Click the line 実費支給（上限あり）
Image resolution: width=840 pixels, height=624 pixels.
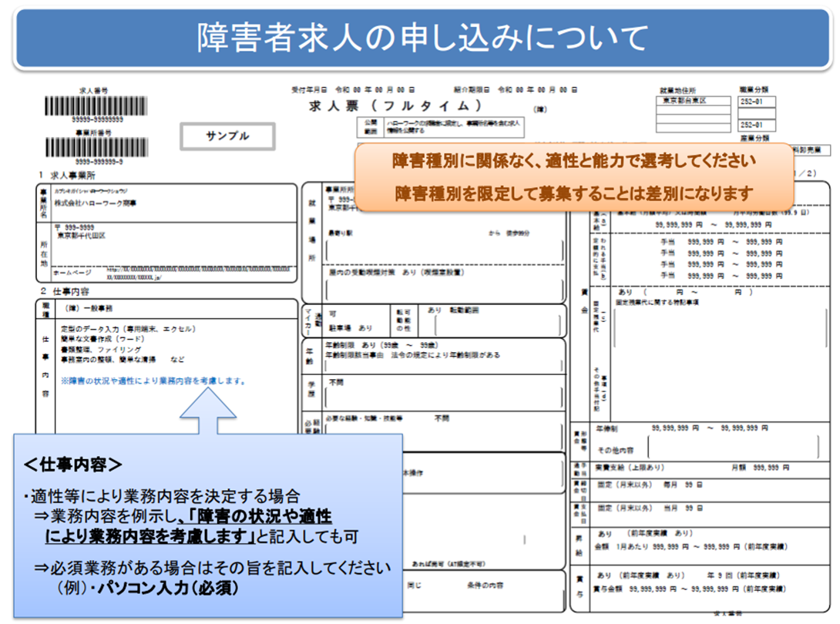pyautogui.click(x=630, y=468)
